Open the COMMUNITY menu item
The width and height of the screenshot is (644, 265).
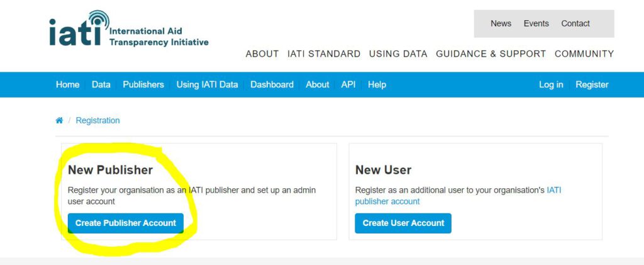584,54
